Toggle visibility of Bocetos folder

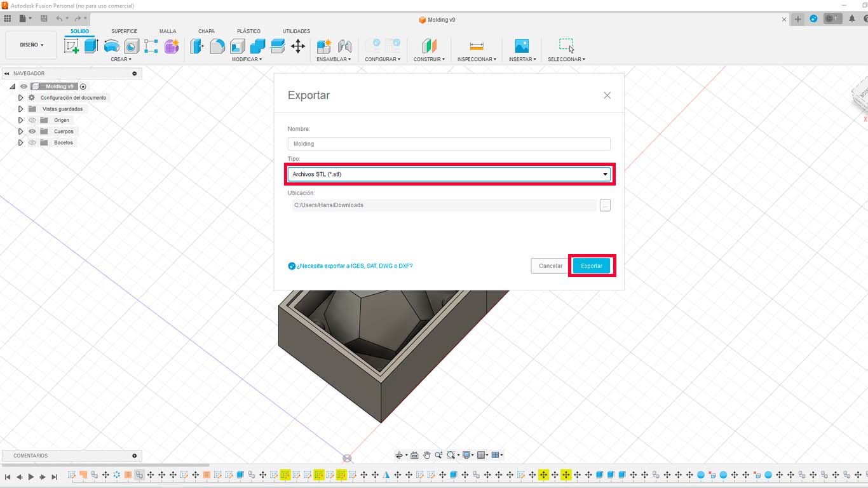pos(32,143)
